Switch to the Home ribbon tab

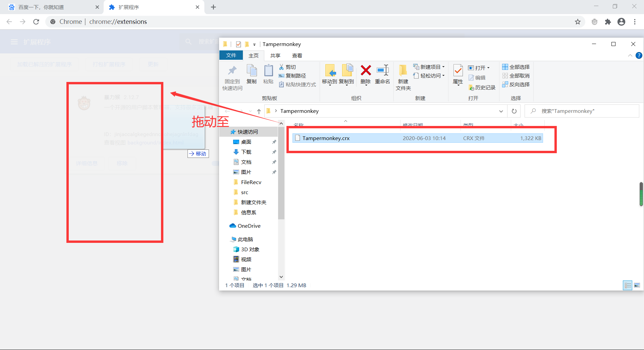pyautogui.click(x=254, y=55)
